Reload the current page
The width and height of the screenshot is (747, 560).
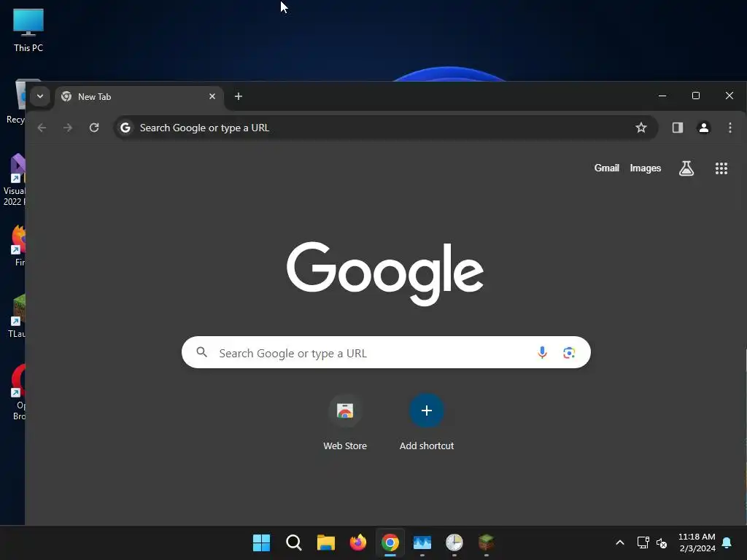[94, 128]
